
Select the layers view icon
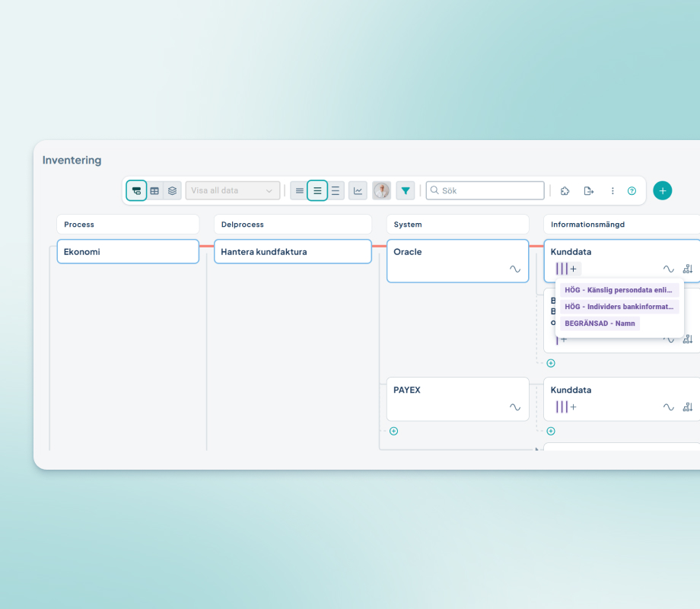pos(173,190)
